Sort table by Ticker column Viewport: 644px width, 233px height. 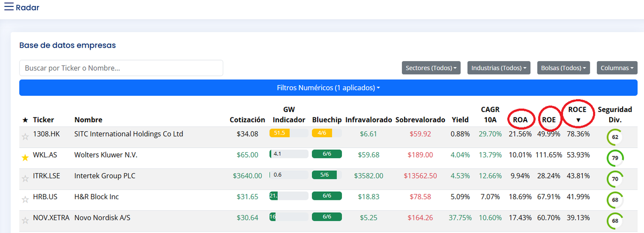43,120
